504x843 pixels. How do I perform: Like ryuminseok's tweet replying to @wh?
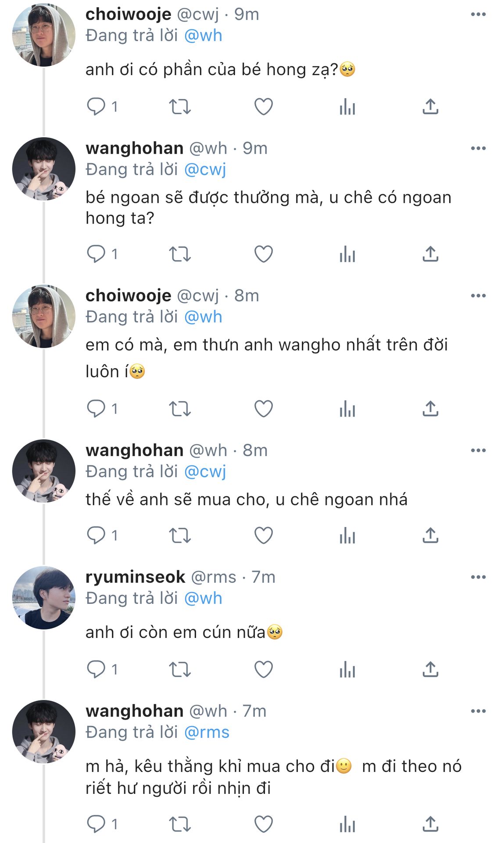click(264, 669)
